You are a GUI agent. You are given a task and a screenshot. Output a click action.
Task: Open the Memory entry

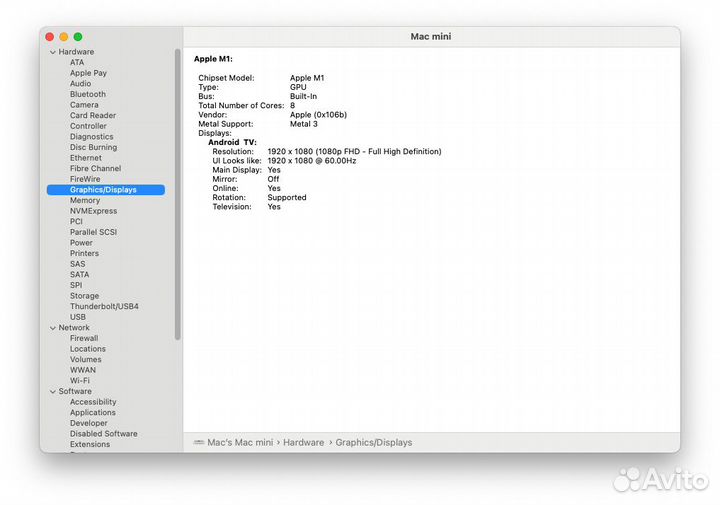coord(84,200)
